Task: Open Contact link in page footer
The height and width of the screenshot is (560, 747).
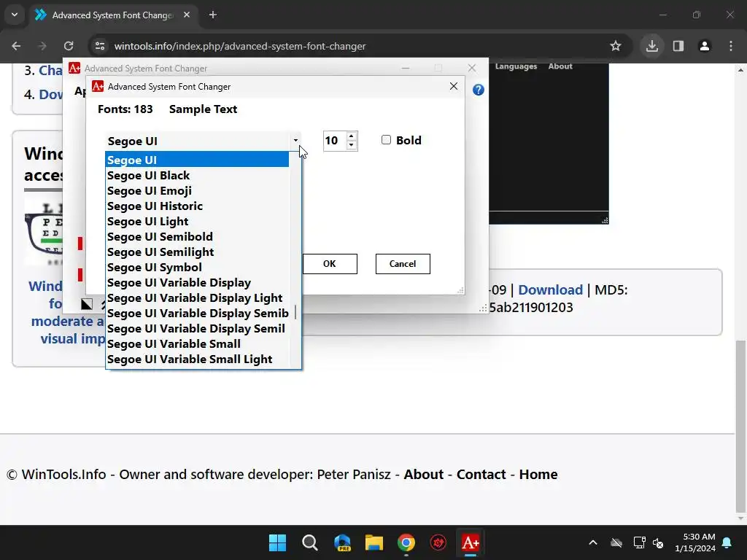Action: 481,474
